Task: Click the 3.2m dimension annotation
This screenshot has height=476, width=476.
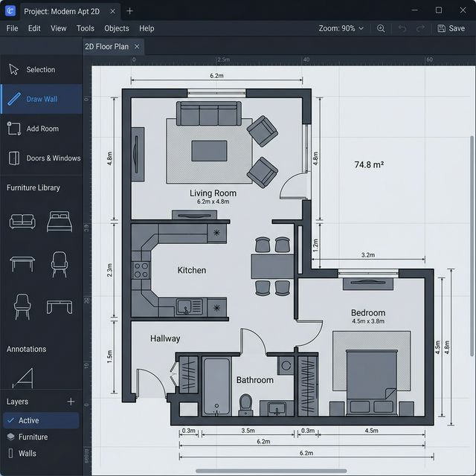Action: tap(368, 255)
